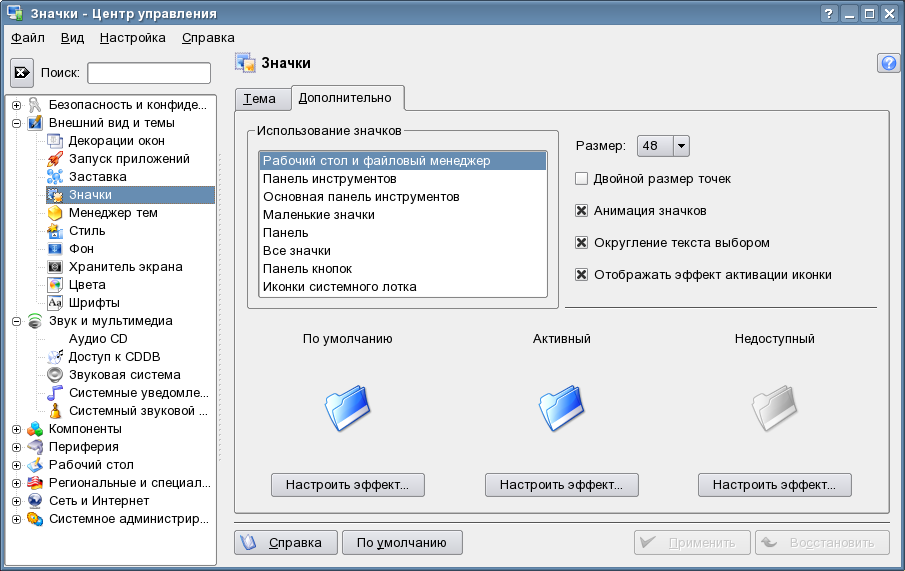The width and height of the screenshot is (905, 571).
Task: Expand the Компоненты branch
Action: coord(16,429)
